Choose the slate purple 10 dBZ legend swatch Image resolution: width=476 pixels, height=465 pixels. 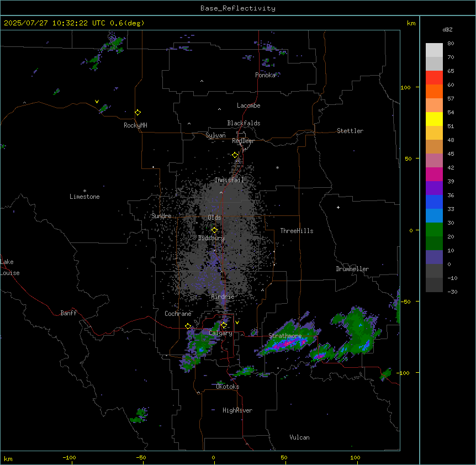point(434,257)
